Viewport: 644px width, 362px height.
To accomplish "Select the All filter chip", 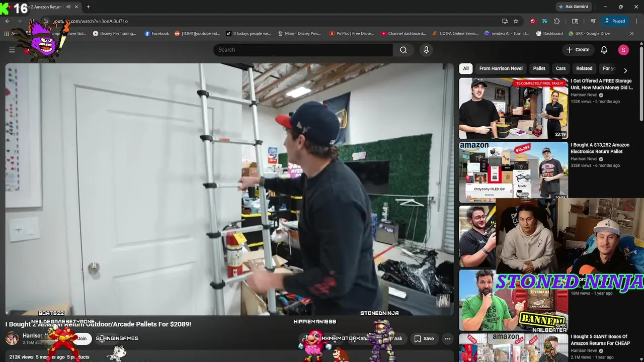I will click(x=466, y=68).
